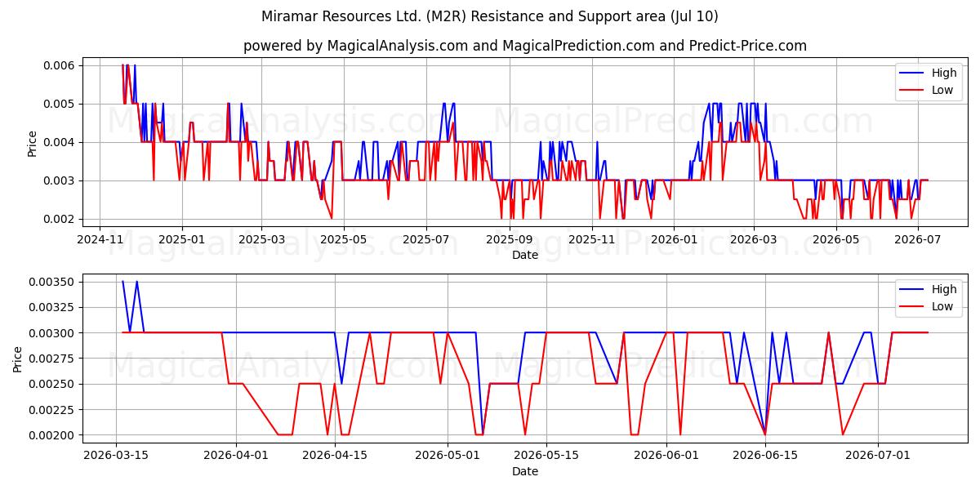This screenshot has height=490, width=980.
Task: Click the '0.006' price tick on the top chart
Action: coord(58,65)
